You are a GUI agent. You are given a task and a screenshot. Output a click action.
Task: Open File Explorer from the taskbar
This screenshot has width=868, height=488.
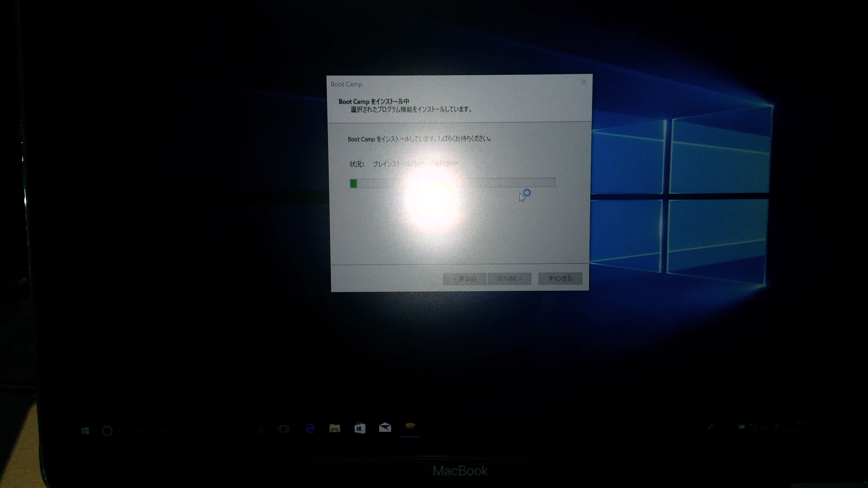click(335, 428)
